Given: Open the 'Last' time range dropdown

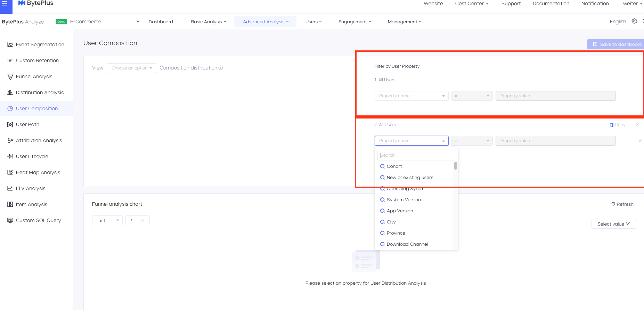Looking at the screenshot, I should tap(107, 220).
